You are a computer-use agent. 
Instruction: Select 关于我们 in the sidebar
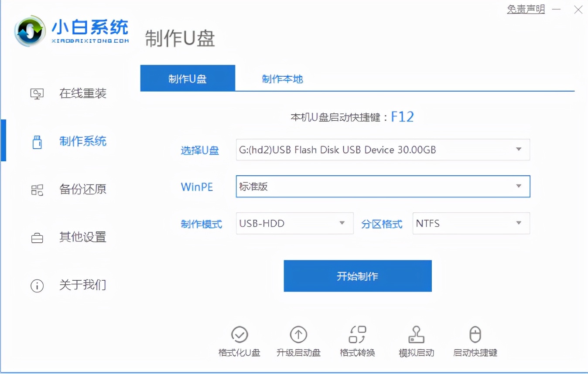point(83,285)
